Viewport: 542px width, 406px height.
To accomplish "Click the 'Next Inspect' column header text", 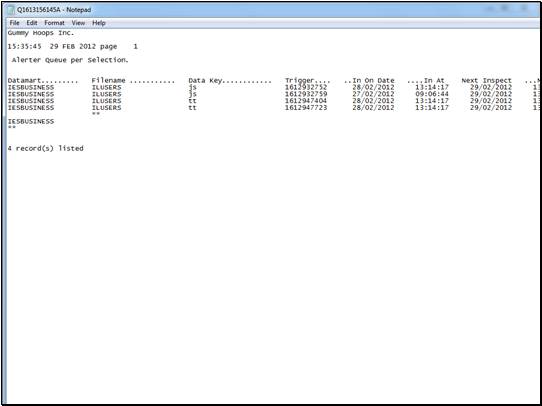I will coord(486,81).
